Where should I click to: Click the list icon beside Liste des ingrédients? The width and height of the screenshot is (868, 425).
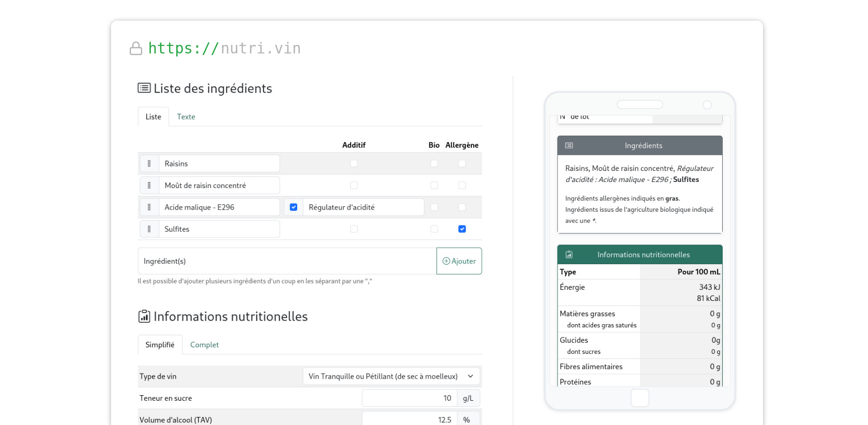[x=144, y=88]
